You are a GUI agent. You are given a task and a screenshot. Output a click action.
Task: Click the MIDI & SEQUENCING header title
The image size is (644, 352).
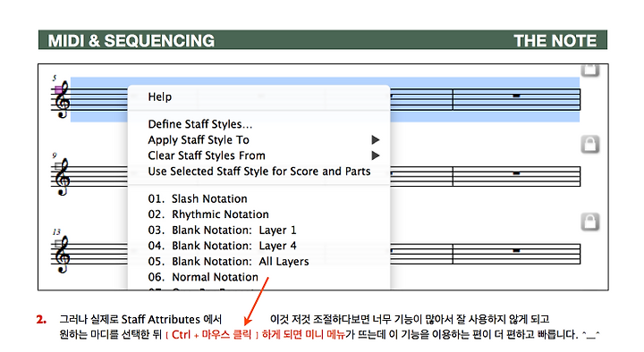[x=131, y=40]
